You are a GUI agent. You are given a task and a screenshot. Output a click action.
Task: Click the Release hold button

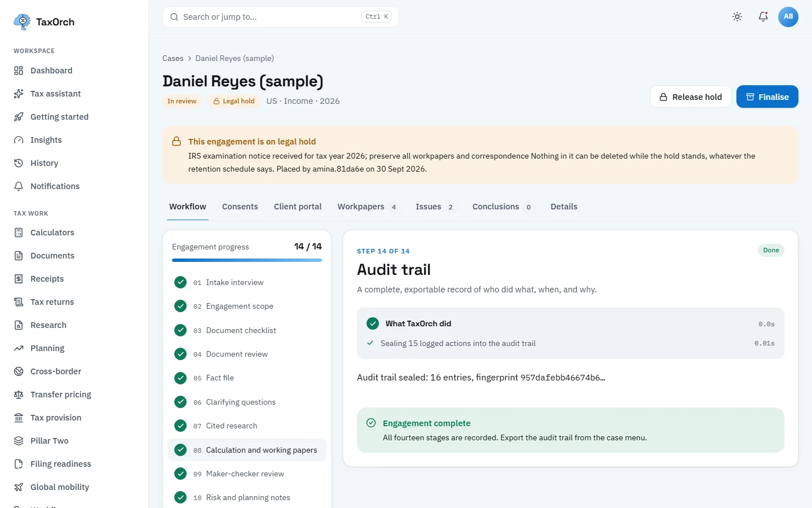(691, 97)
